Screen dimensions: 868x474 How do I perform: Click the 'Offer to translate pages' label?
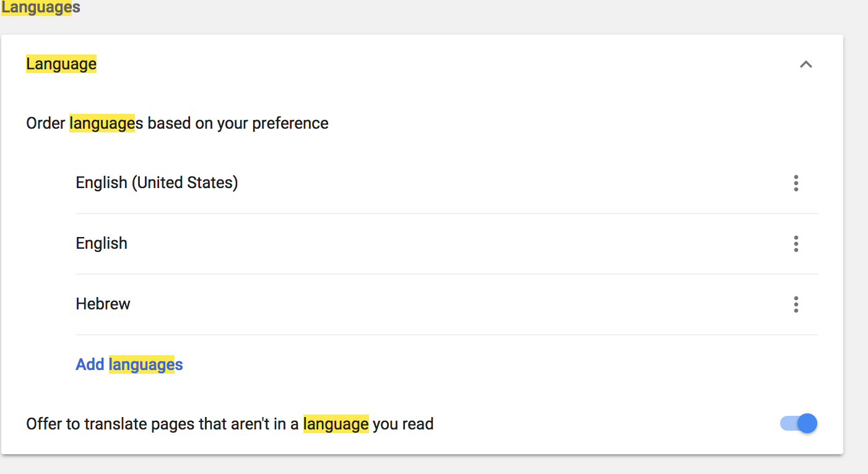pyautogui.click(x=230, y=424)
